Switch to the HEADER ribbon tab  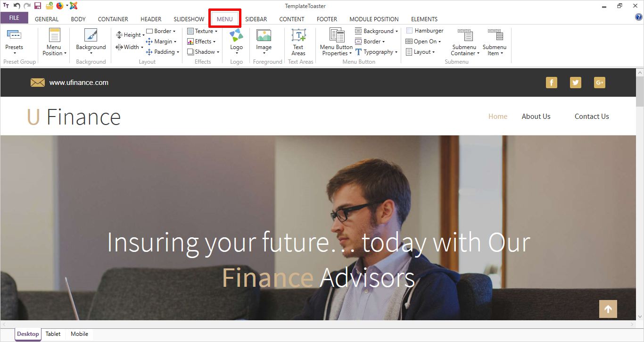[x=151, y=19]
